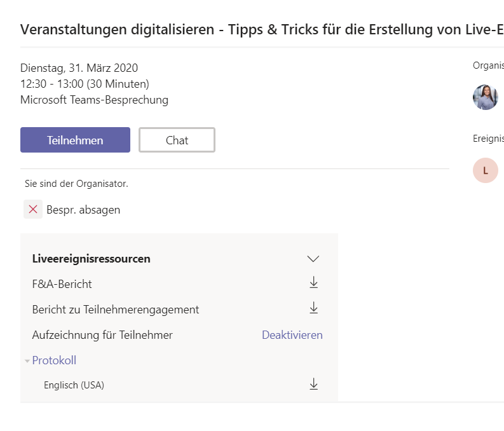Viewport: 504px width, 431px height.
Task: Open the L avatar under Ereignis
Action: [x=486, y=170]
